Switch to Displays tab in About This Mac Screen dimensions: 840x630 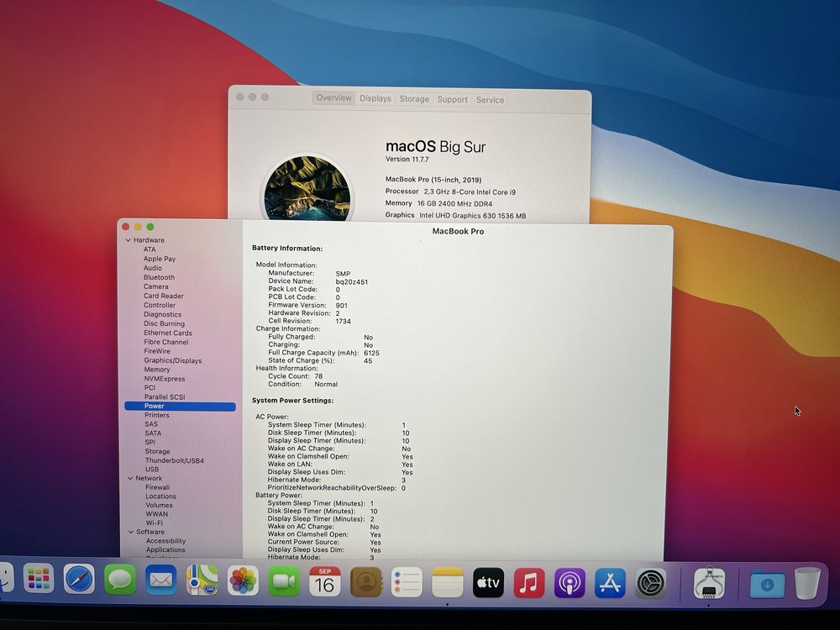coord(375,98)
